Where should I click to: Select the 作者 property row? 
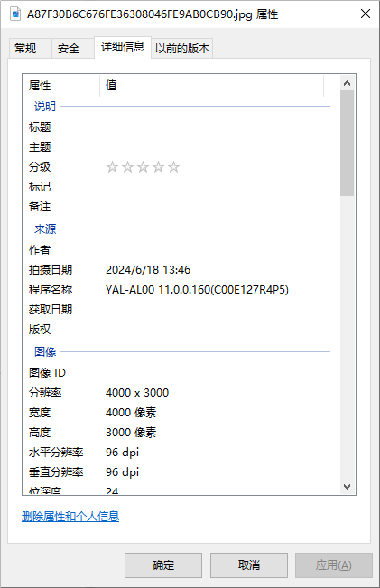pos(176,250)
